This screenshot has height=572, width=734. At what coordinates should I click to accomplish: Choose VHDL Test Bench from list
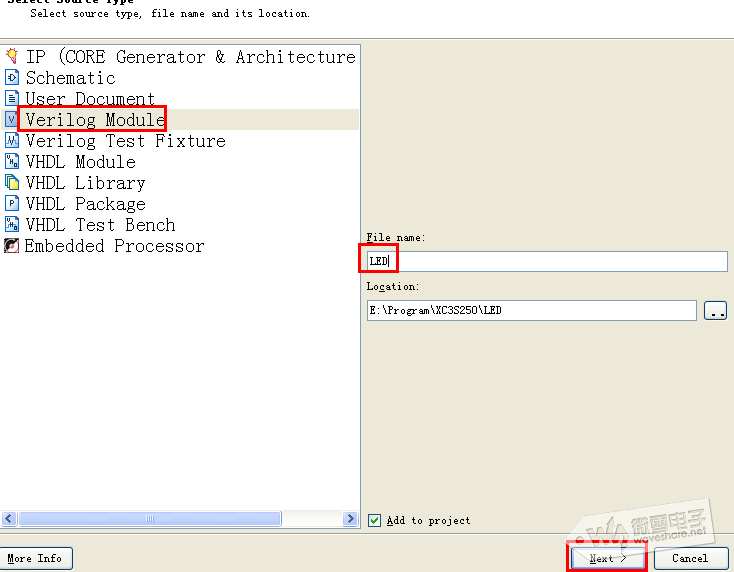click(x=100, y=225)
